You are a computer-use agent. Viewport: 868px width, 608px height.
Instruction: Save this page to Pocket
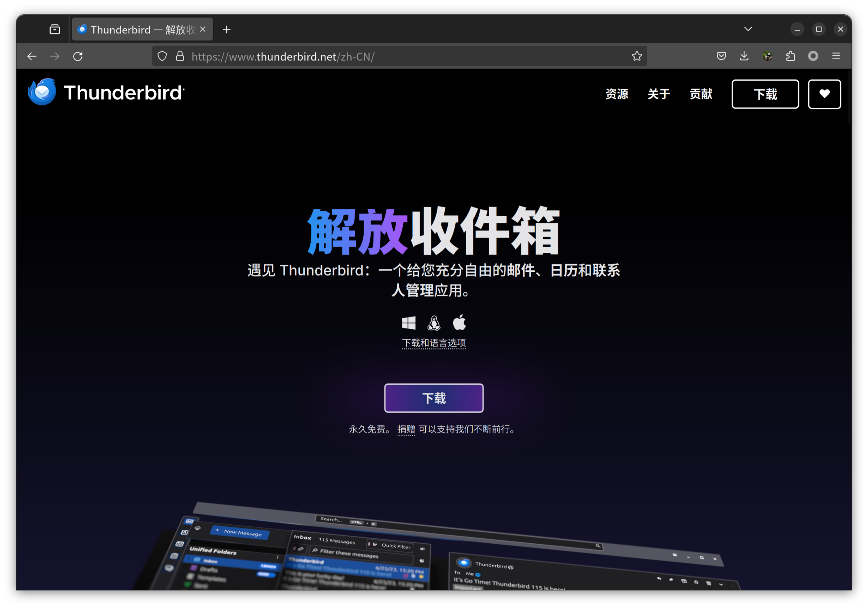721,56
